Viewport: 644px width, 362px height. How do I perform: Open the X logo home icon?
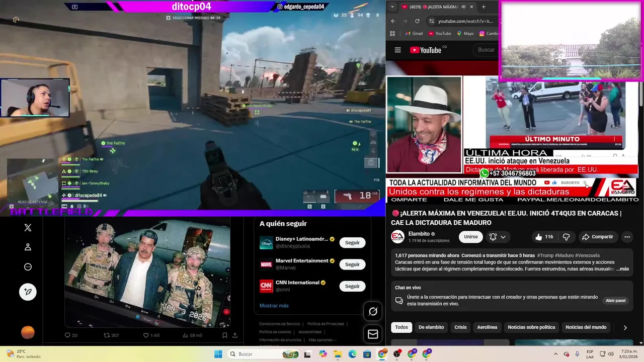28,228
